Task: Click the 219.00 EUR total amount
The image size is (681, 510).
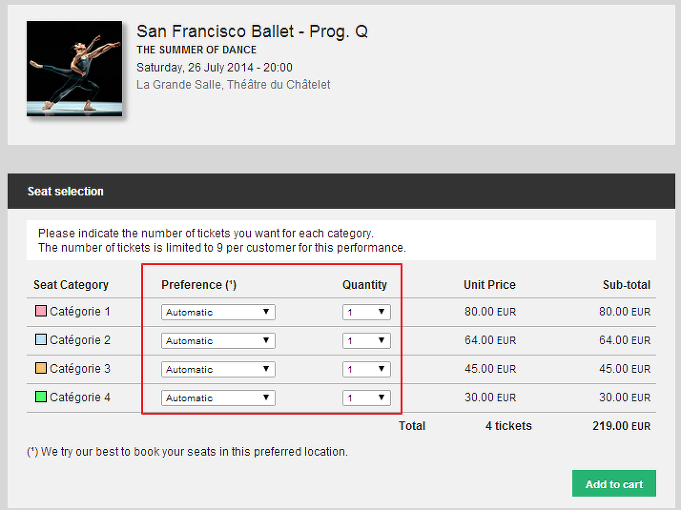Action: coord(621,426)
